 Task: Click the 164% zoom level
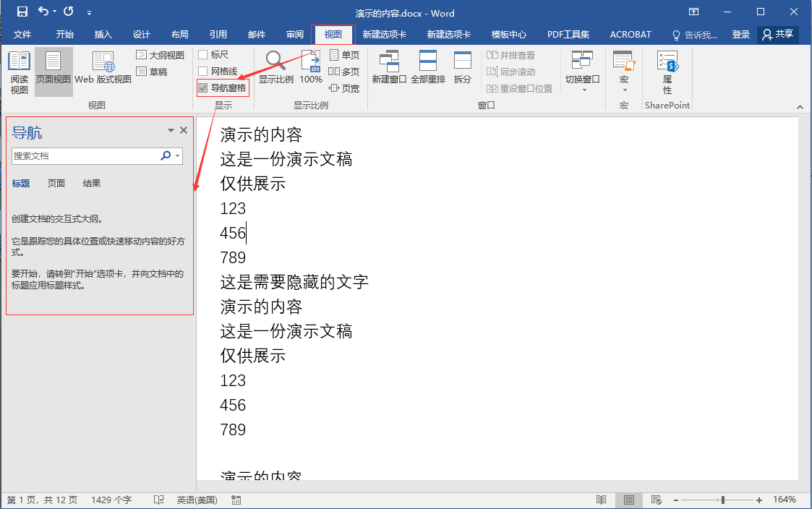[785, 500]
